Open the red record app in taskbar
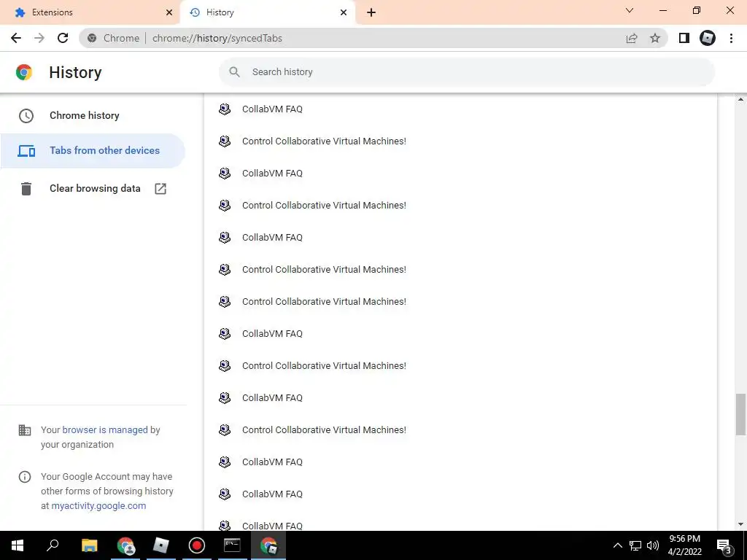This screenshot has width=747, height=560. 196,545
